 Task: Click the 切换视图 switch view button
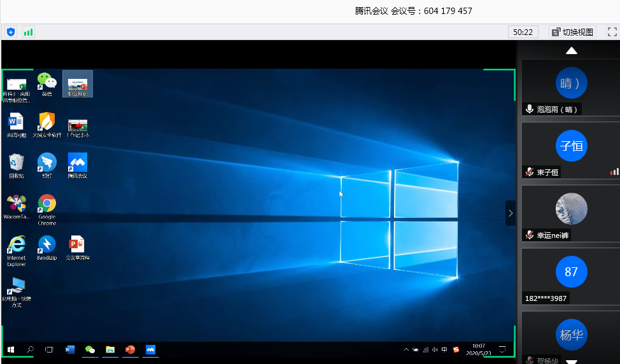[x=572, y=32]
